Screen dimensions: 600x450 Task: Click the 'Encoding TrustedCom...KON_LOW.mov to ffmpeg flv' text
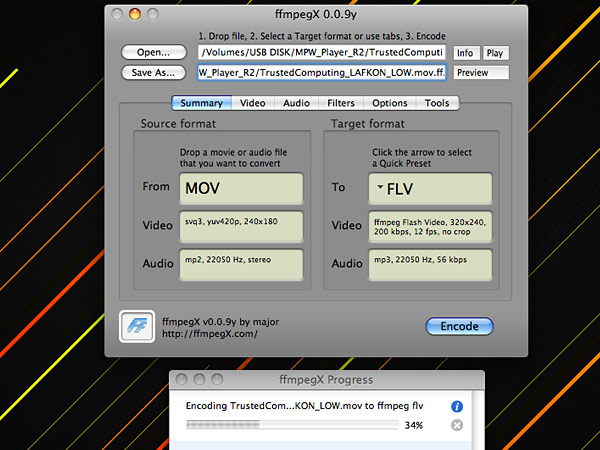pyautogui.click(x=305, y=406)
